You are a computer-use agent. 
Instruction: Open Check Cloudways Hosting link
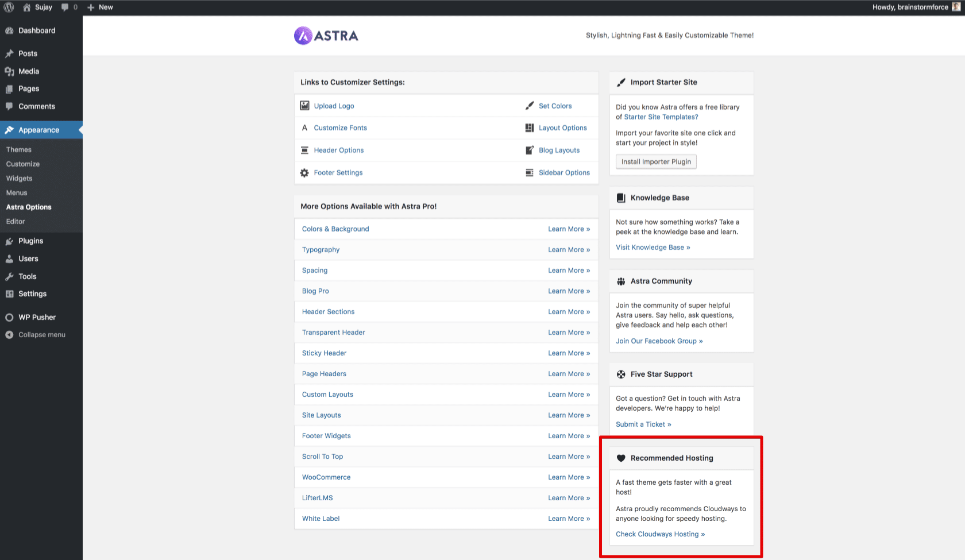[x=661, y=534]
